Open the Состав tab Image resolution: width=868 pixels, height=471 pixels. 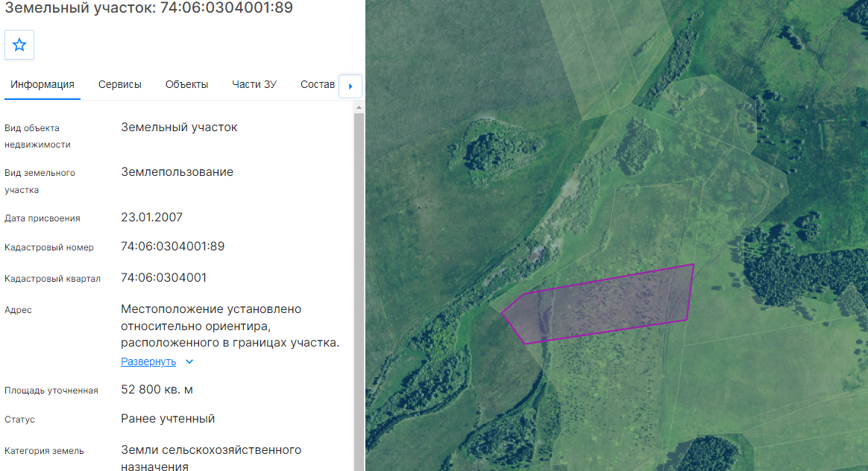(x=317, y=85)
